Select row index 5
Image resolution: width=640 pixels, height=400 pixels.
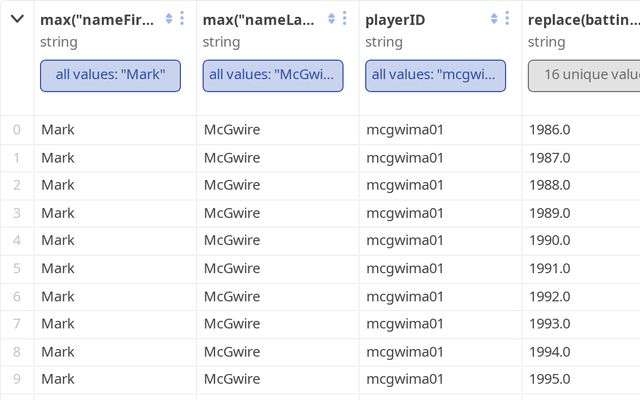(x=16, y=268)
